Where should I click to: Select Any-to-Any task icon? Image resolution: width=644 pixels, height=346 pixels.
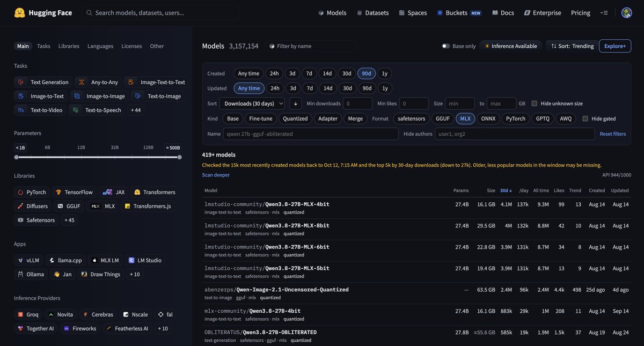tap(82, 82)
